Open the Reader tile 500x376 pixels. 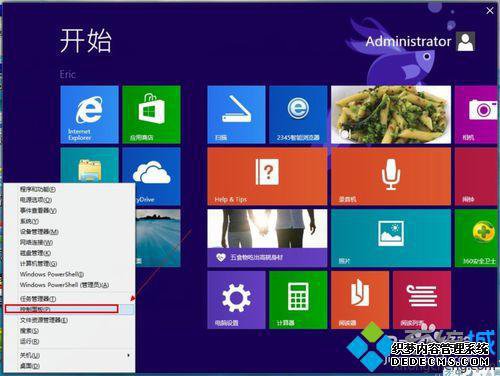360,300
